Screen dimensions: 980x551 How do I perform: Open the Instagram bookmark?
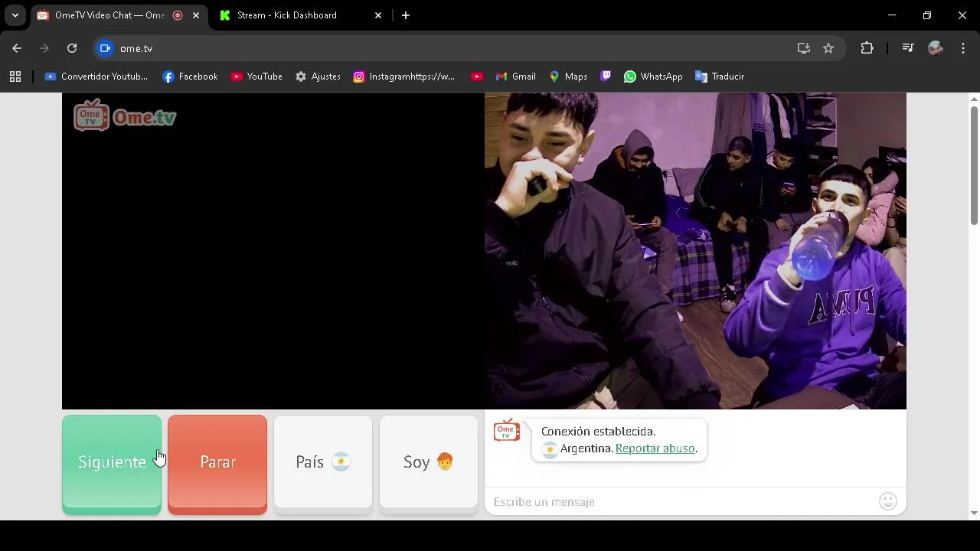[x=404, y=77]
